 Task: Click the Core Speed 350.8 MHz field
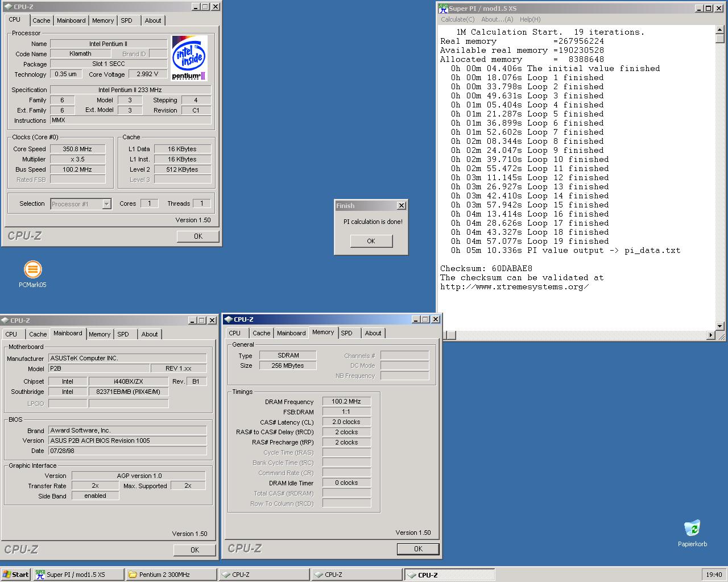77,149
